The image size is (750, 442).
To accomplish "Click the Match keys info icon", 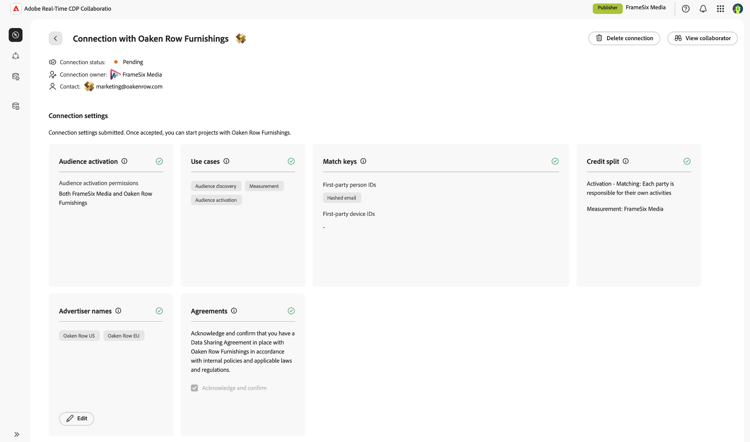I will (x=363, y=161).
